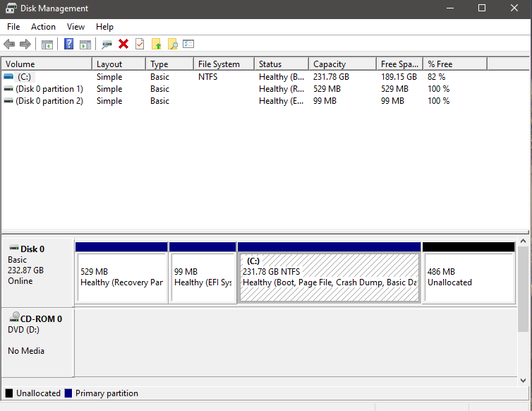The image size is (532, 411).
Task: Click the Disk 0 label in graphical view
Action: pyautogui.click(x=32, y=249)
